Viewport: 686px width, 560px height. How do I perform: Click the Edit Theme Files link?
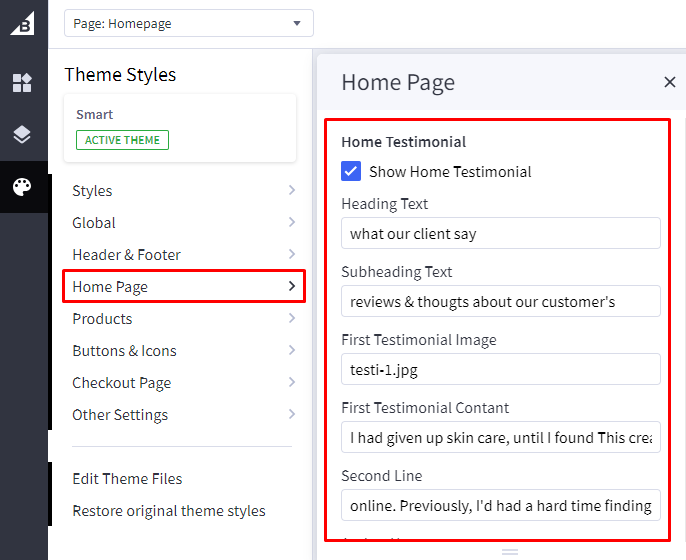point(127,479)
